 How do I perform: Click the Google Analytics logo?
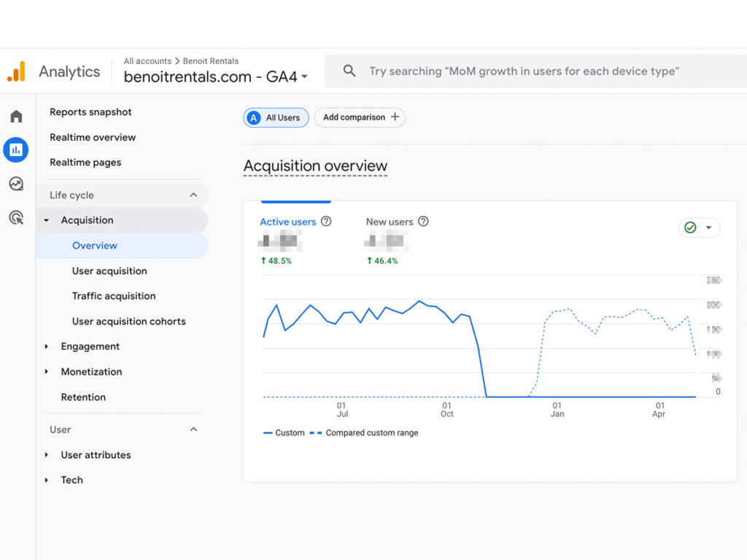click(16, 71)
